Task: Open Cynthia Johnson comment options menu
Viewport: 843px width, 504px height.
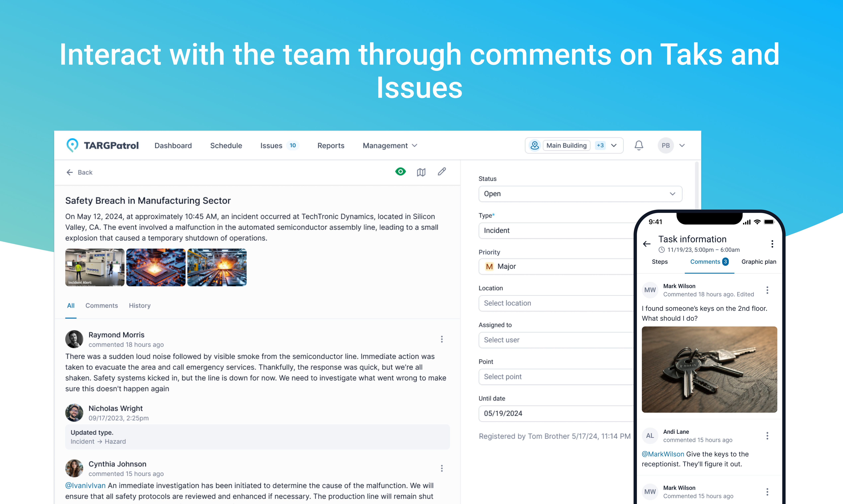Action: tap(442, 468)
